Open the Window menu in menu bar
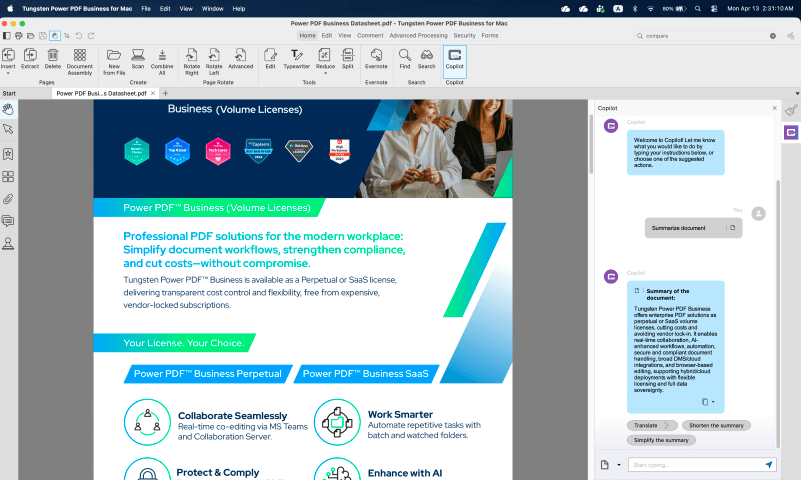Screen dimensions: 801x480 click(213, 9)
